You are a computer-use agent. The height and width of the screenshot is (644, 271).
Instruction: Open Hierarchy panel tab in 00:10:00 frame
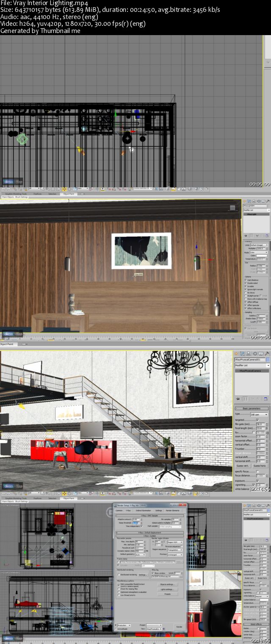click(x=254, y=201)
